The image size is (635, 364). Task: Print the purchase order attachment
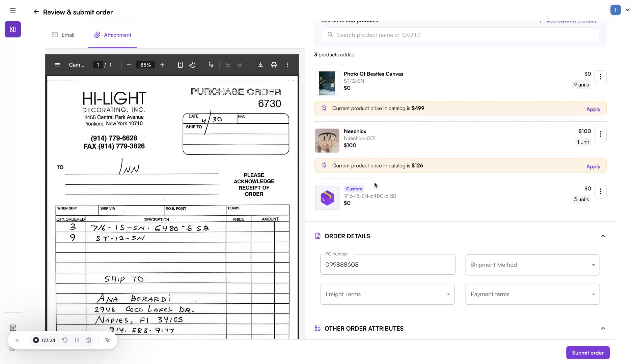(x=274, y=65)
